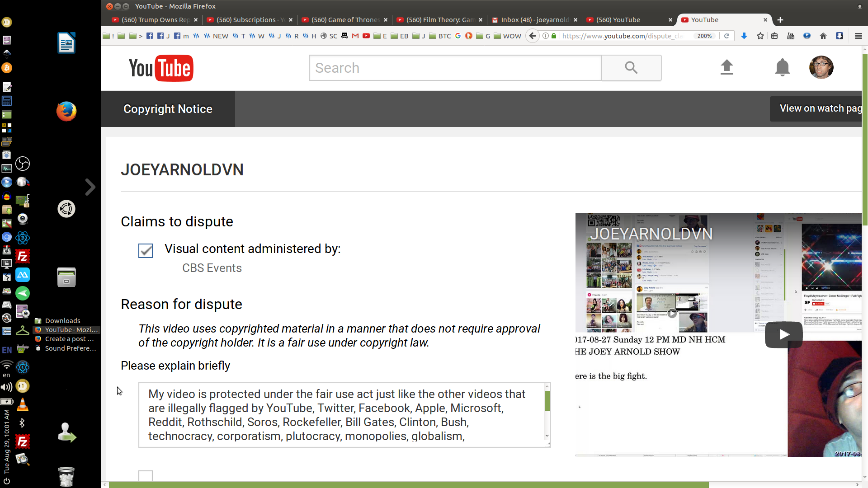Open the VLC cone icon in the panel
Viewport: 868px width, 488px height.
click(23, 405)
